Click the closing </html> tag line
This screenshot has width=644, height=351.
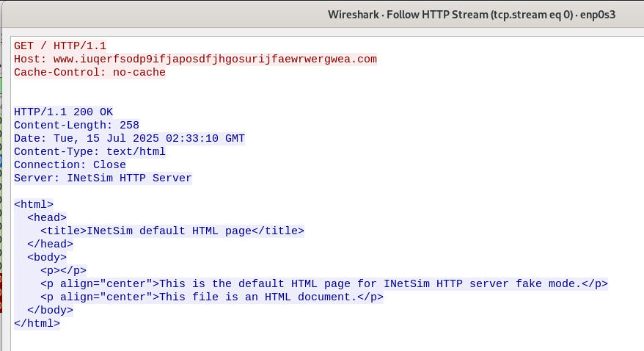pos(37,323)
